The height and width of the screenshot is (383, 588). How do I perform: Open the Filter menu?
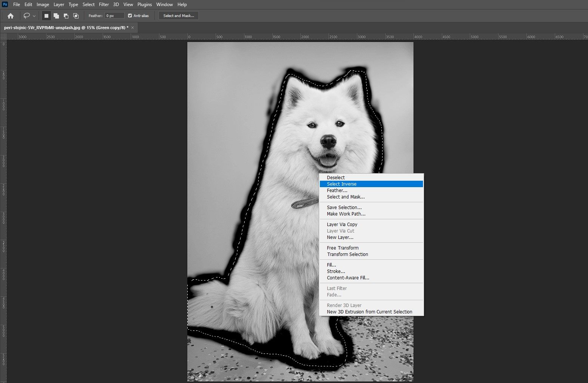(104, 5)
